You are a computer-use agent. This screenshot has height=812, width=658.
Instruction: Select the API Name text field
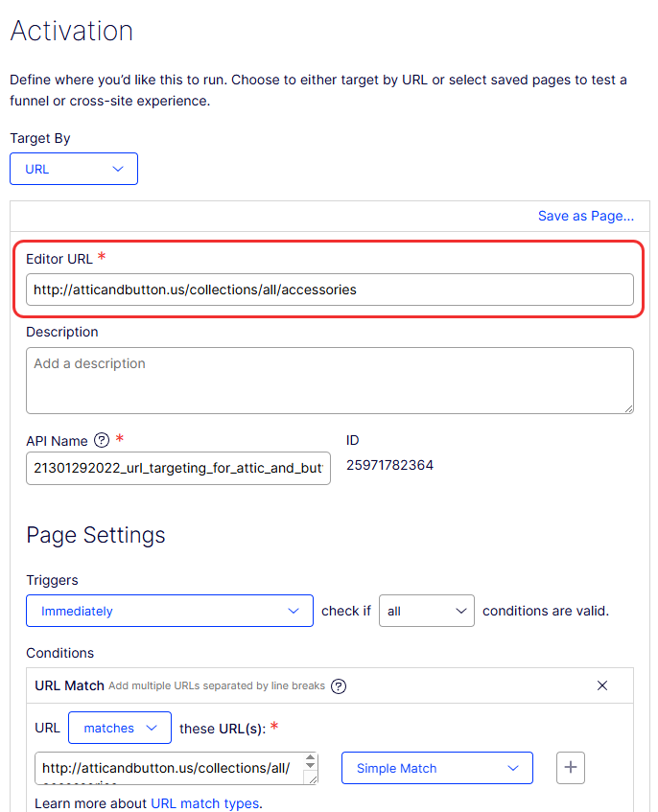tap(178, 469)
